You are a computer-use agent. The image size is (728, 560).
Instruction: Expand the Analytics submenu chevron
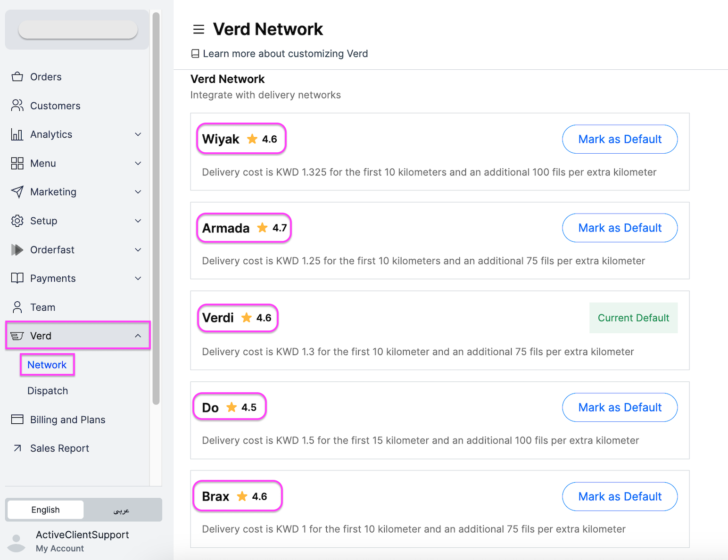click(138, 134)
